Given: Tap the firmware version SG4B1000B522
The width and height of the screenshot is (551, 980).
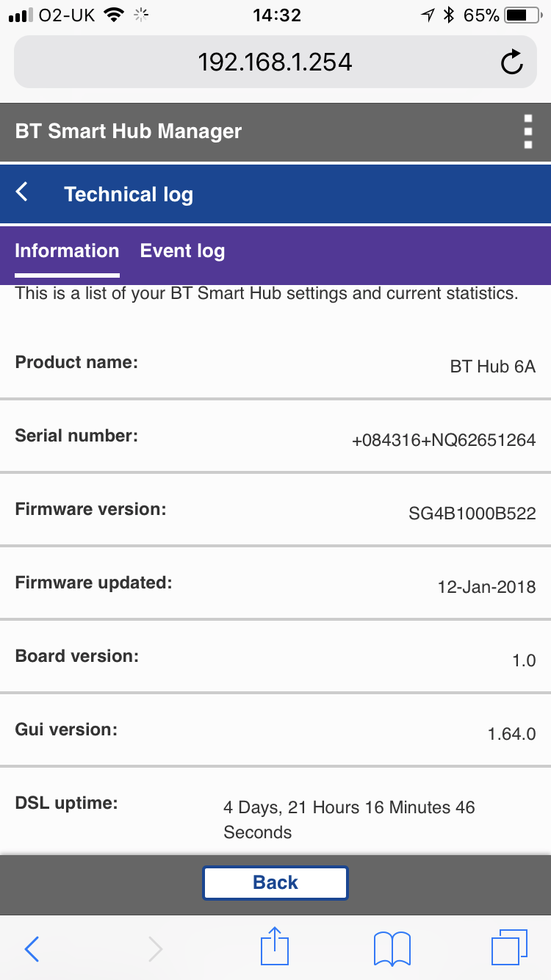Looking at the screenshot, I should pos(472,514).
